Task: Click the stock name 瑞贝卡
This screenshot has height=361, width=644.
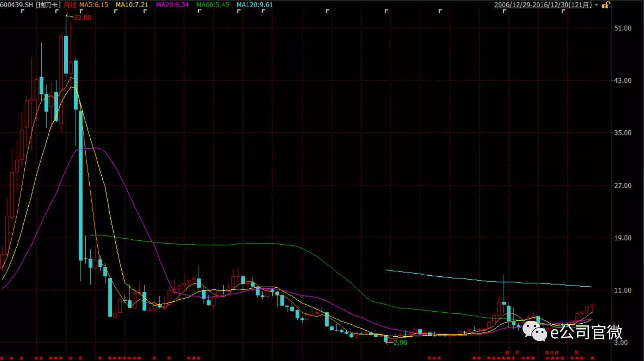Action: point(48,5)
